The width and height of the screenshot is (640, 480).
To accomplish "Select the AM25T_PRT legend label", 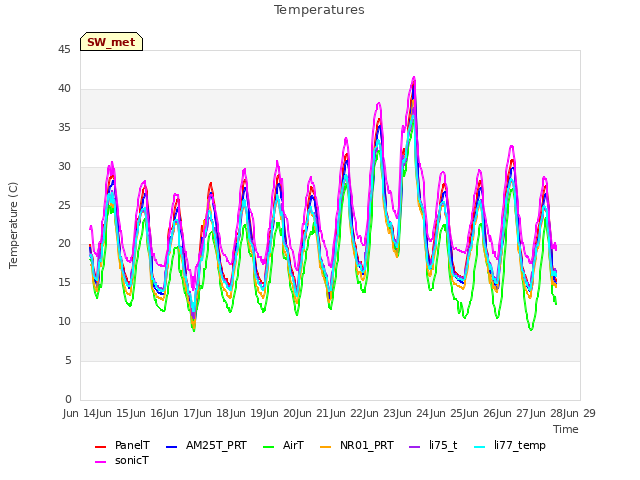I will tap(216, 445).
